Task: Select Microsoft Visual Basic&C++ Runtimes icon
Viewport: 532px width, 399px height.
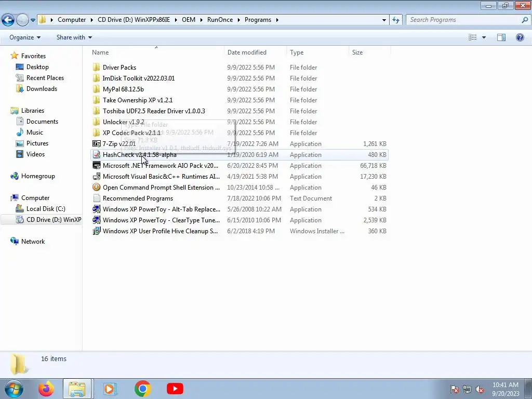Action: 96,177
